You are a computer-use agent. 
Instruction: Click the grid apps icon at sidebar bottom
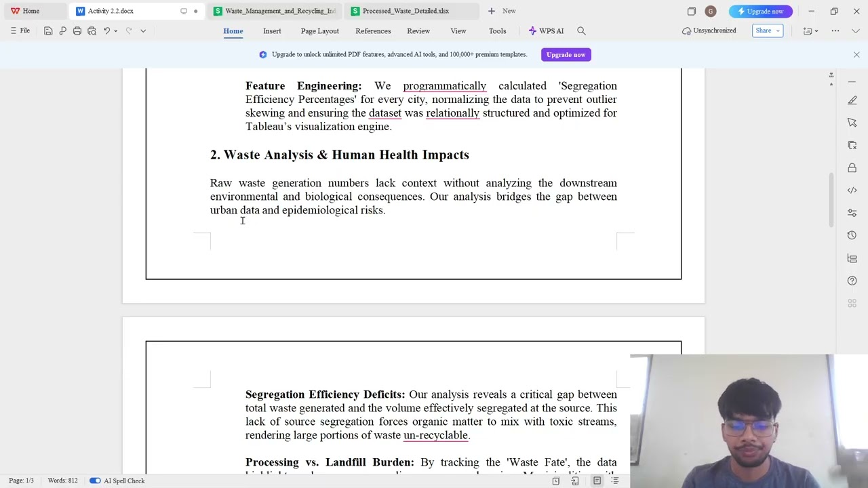(852, 303)
